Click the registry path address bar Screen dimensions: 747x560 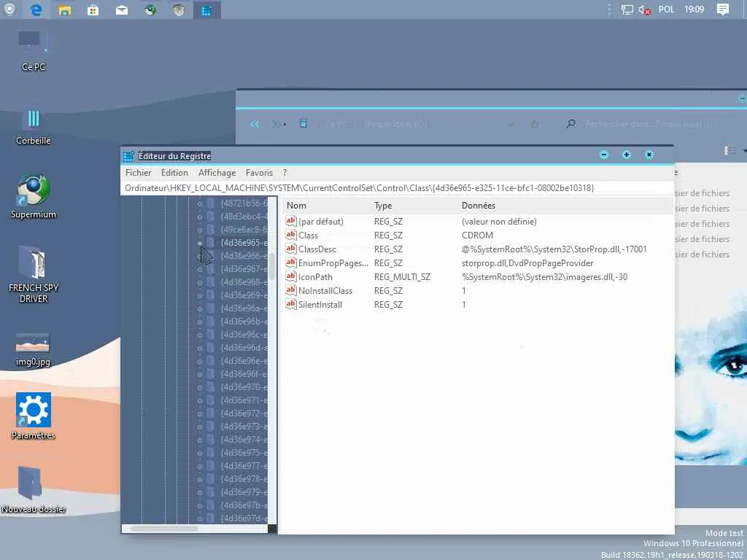tap(397, 188)
